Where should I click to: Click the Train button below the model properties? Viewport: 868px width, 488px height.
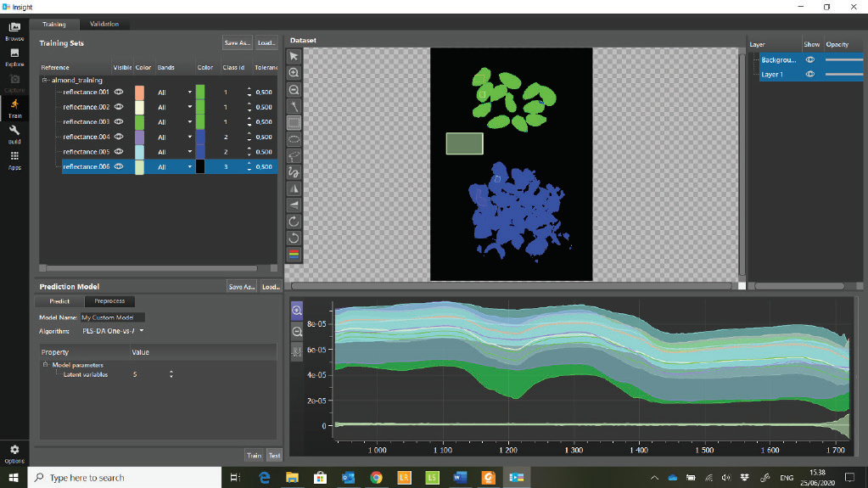253,456
